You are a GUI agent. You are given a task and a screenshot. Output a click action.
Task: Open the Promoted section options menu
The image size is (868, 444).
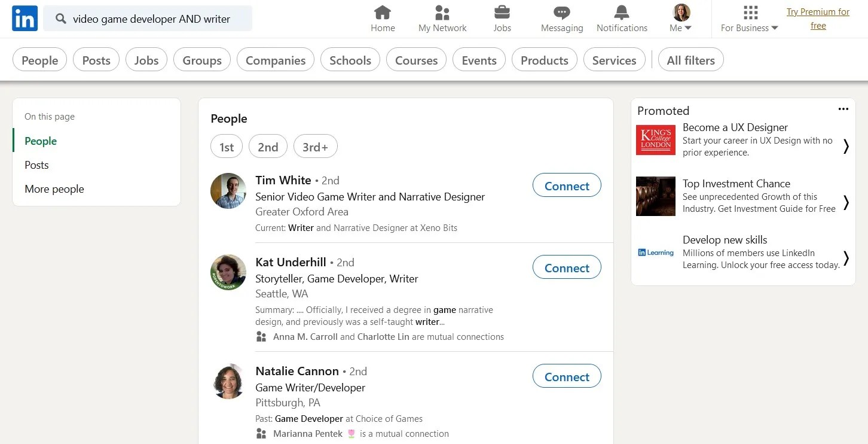point(843,108)
